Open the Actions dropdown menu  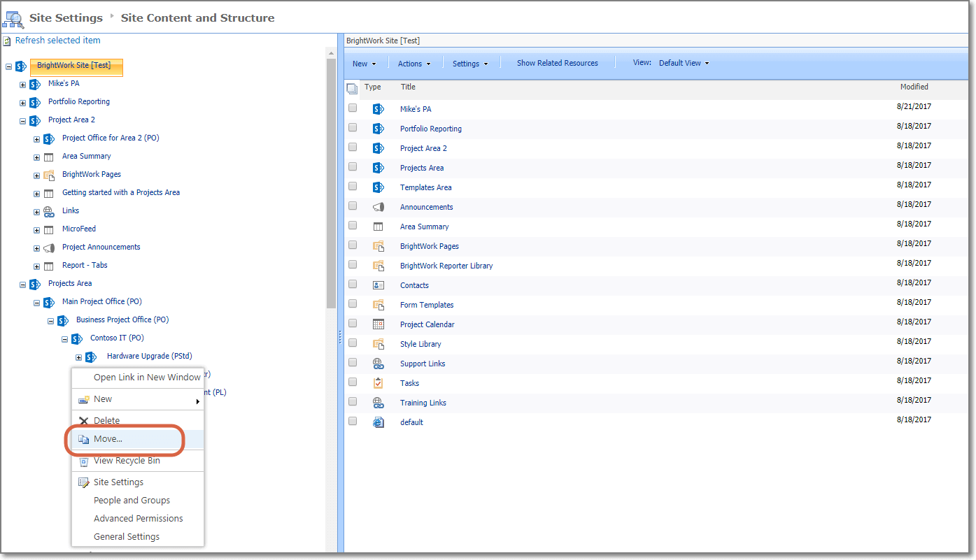click(414, 64)
